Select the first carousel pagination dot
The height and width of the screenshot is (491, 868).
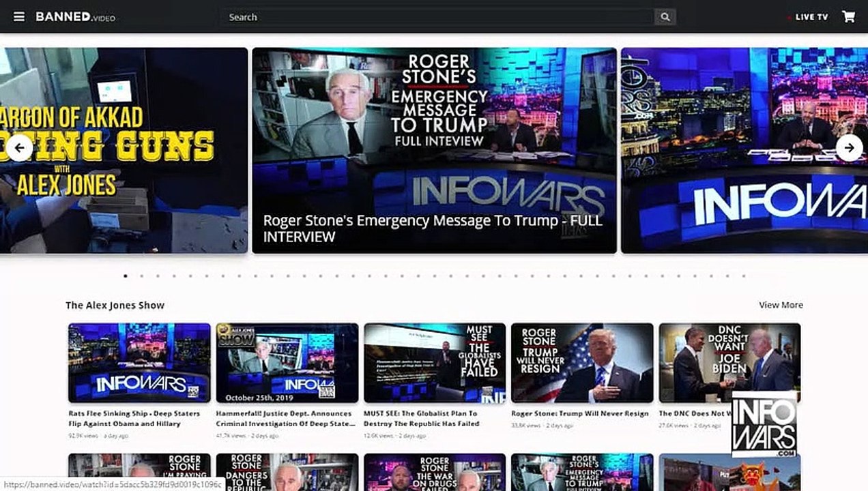tap(126, 276)
